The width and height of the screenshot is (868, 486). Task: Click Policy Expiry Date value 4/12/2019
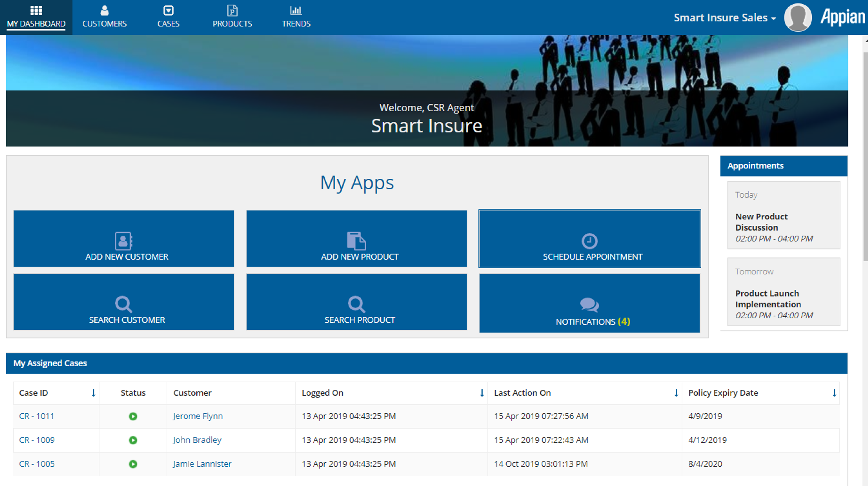(707, 440)
